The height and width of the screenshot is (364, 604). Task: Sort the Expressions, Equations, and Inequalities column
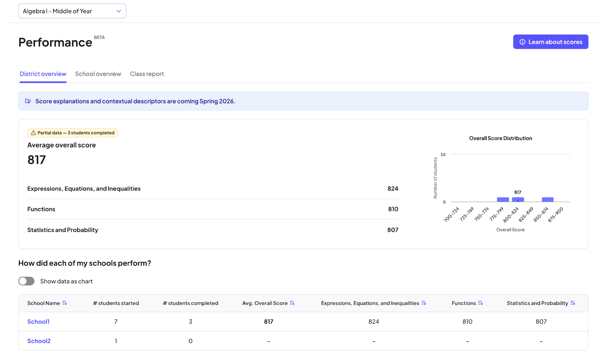pyautogui.click(x=424, y=303)
